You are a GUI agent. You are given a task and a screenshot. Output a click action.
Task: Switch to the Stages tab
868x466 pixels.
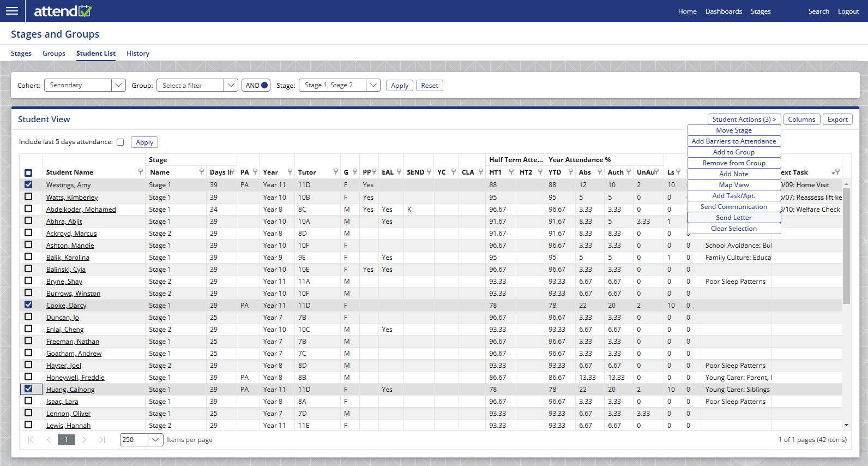21,53
